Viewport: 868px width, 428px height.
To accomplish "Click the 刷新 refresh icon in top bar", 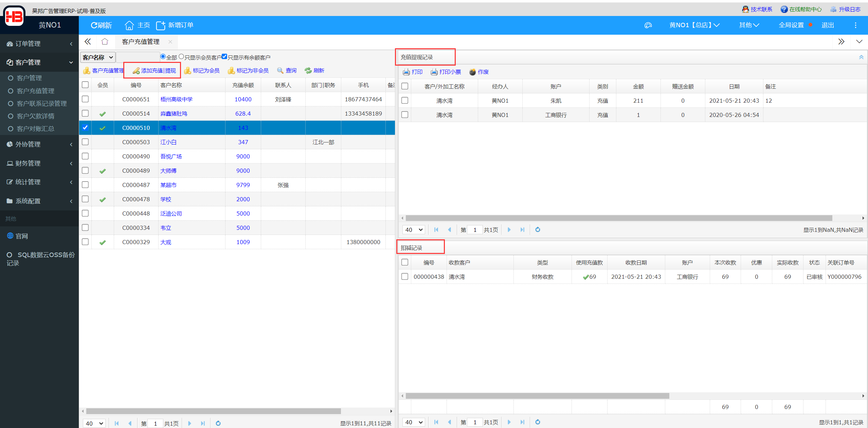I will click(x=101, y=25).
